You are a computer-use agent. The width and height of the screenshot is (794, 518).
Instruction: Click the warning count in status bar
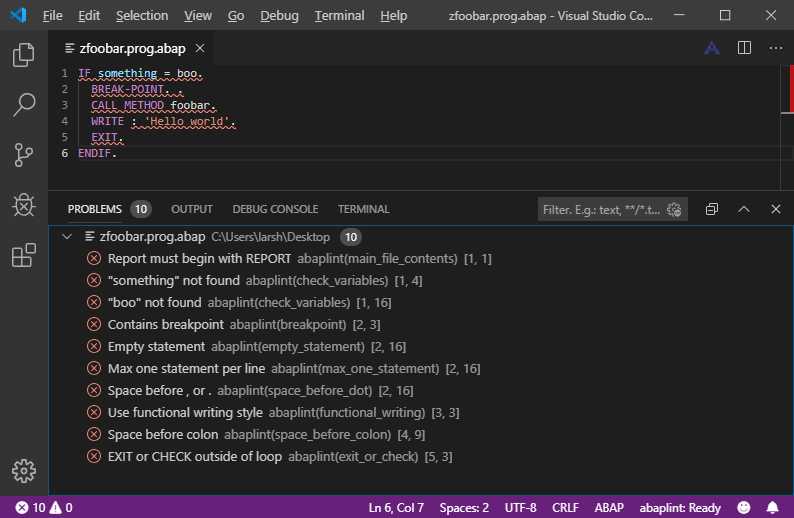(61, 507)
